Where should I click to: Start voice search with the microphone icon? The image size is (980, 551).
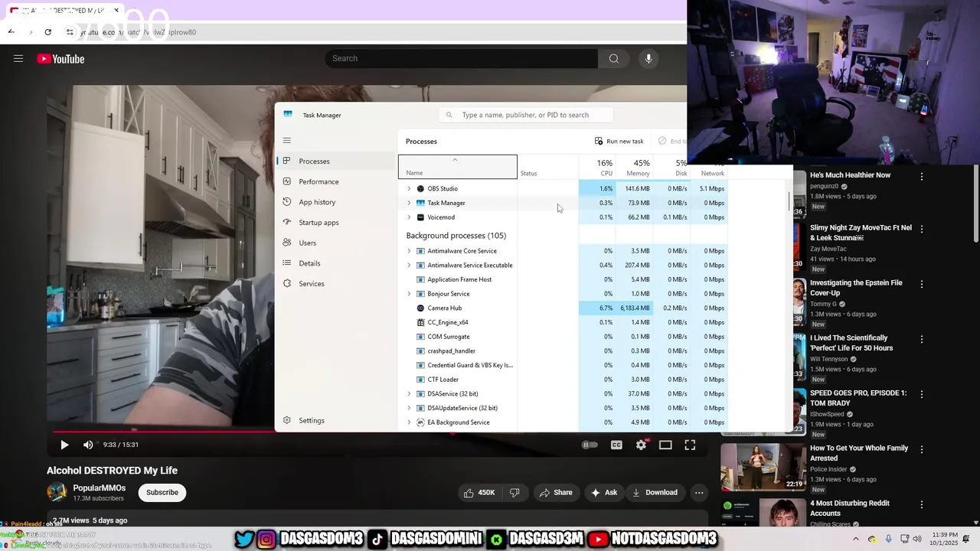[x=648, y=58]
